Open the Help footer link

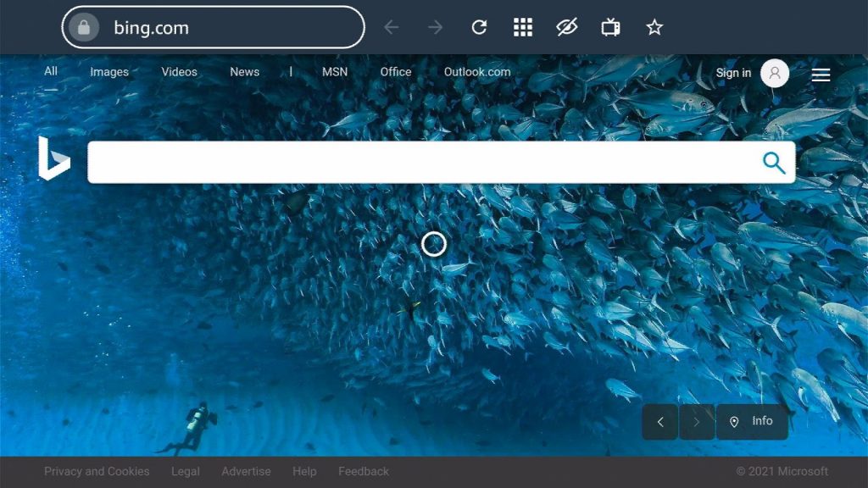[304, 471]
